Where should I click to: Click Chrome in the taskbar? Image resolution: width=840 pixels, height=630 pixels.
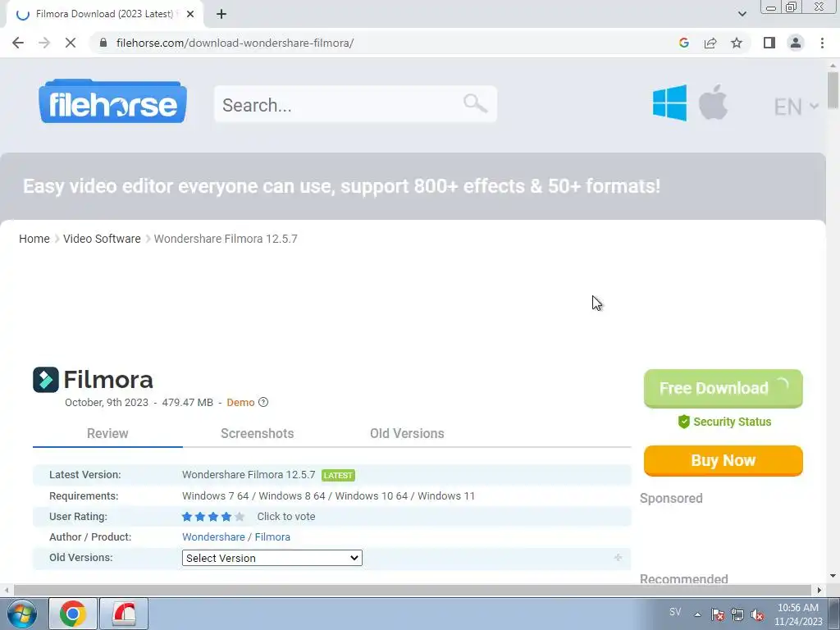pyautogui.click(x=73, y=614)
